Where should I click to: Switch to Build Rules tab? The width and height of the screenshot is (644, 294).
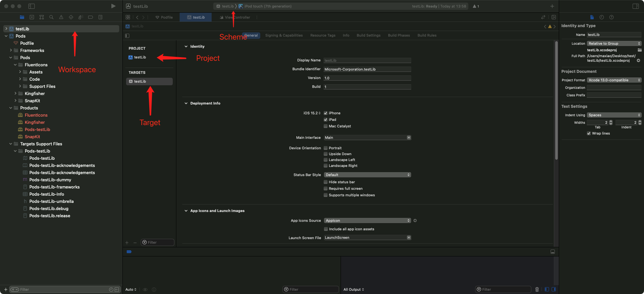427,35
